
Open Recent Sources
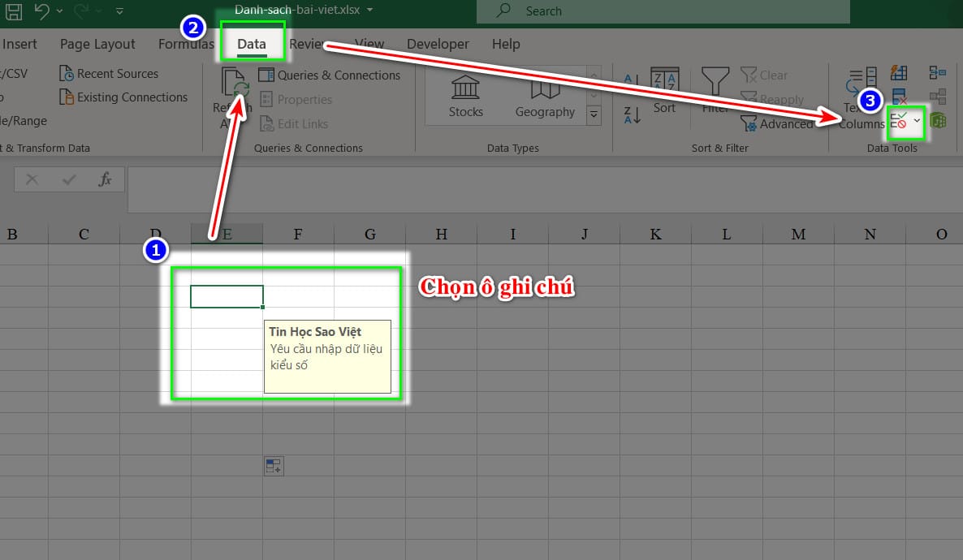tap(109, 74)
